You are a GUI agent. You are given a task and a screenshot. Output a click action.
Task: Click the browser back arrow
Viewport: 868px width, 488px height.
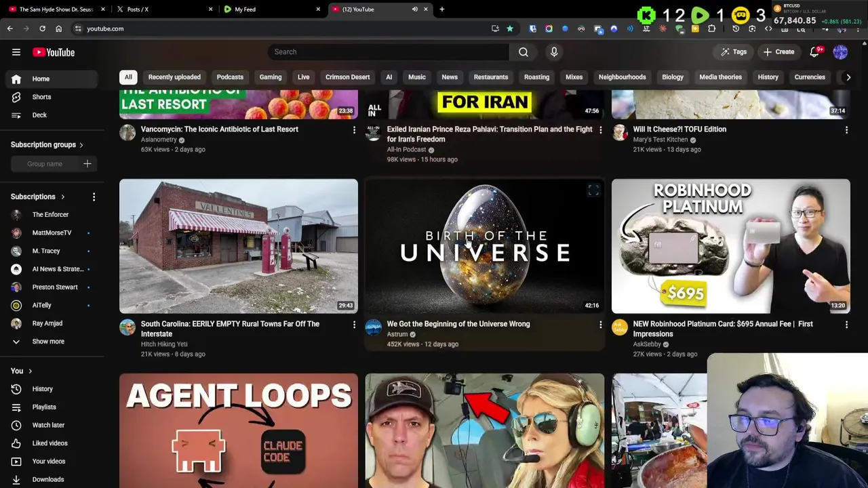point(9,28)
